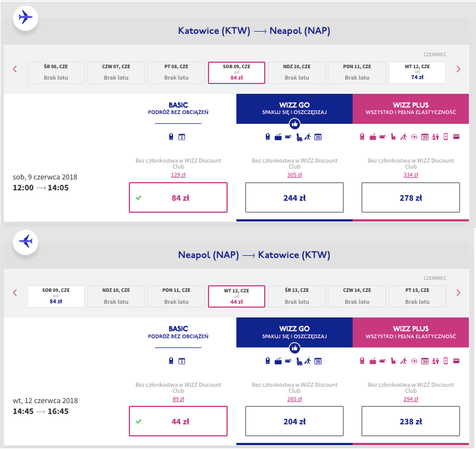
Task: Click the thumbs-up badge on return WIZZ GO
Action: tap(294, 347)
